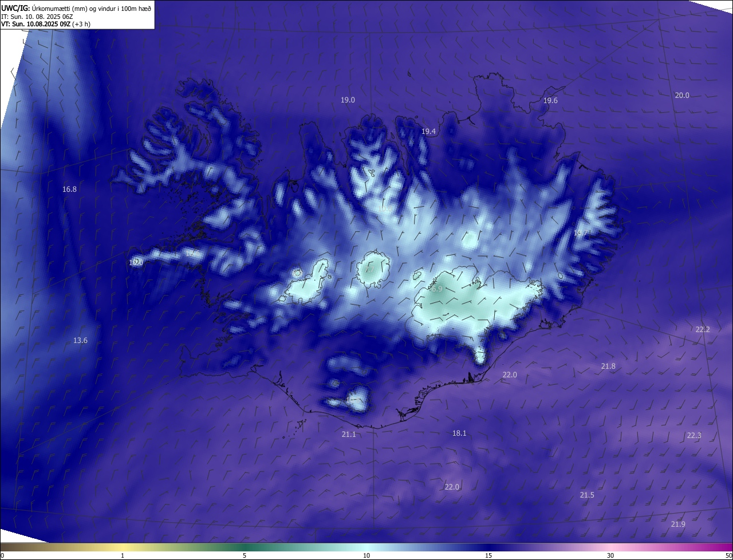Click the 21.8 value label
The width and height of the screenshot is (733, 560).
[608, 366]
